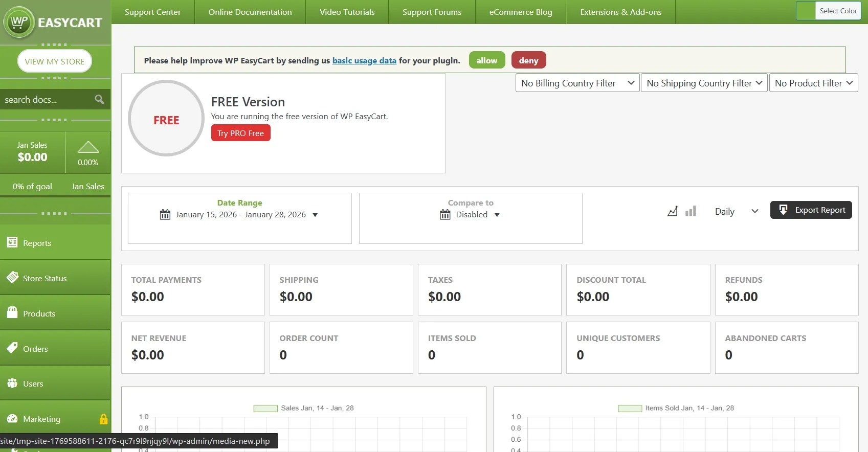Click the Marketing padlock icon
The image size is (868, 452).
click(103, 419)
